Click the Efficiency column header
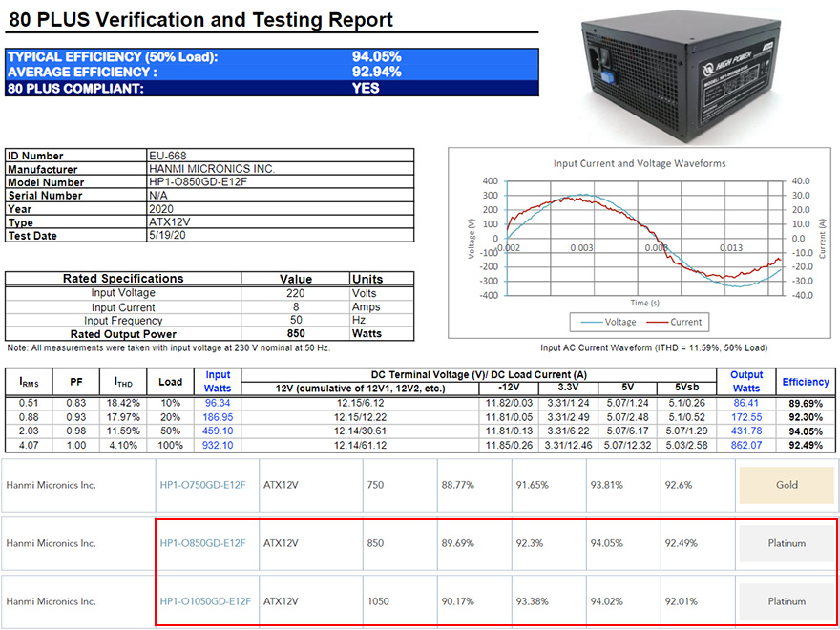Viewport: 840px width, 630px height. [x=806, y=382]
